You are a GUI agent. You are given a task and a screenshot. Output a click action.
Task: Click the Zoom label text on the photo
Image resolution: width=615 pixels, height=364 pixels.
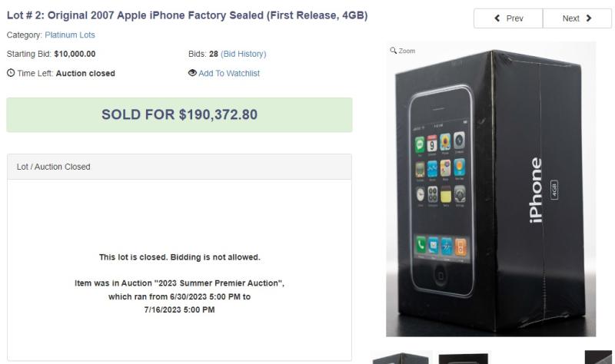coord(407,51)
